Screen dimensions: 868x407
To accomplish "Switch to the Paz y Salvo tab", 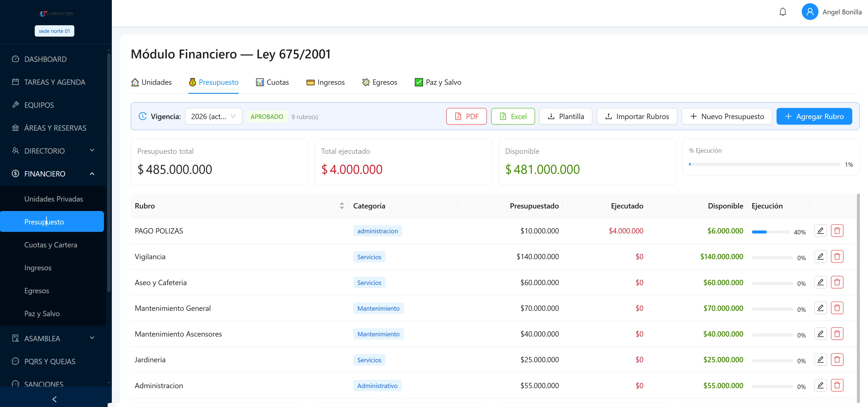I will tap(438, 82).
